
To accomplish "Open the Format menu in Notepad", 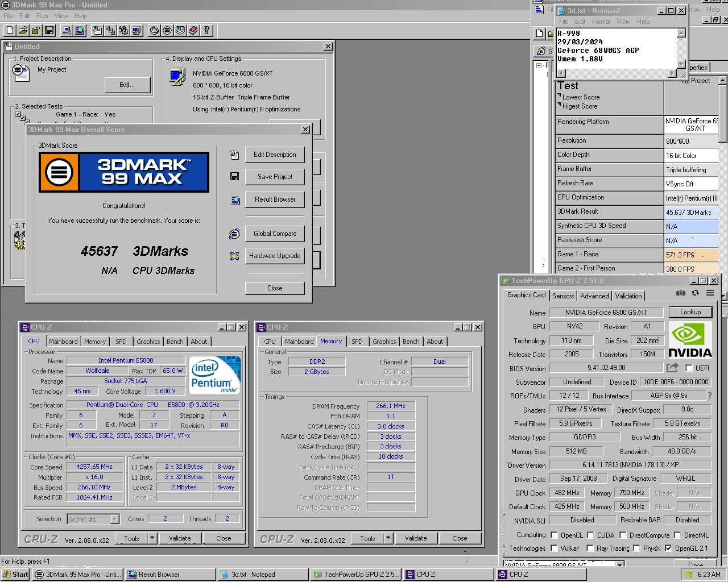I will [601, 22].
